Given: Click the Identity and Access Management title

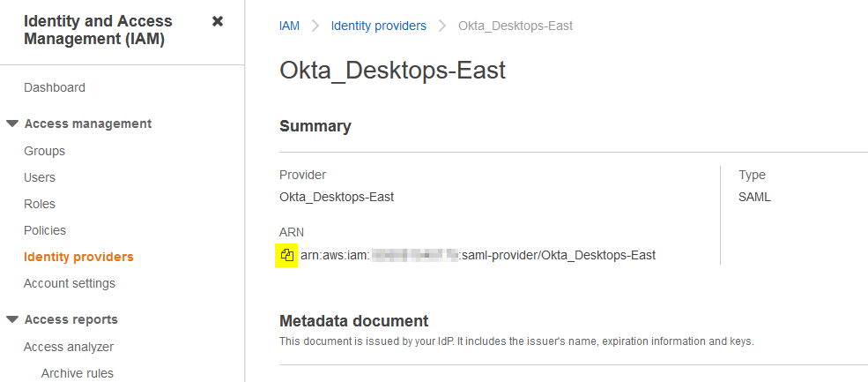Looking at the screenshot, I should 98,30.
